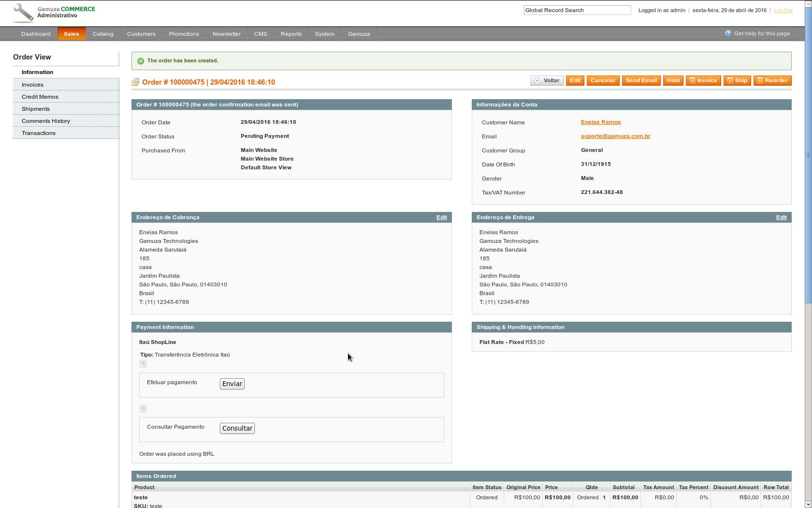This screenshot has width=812, height=508.
Task: Open the Sales menu
Action: pos(72,34)
